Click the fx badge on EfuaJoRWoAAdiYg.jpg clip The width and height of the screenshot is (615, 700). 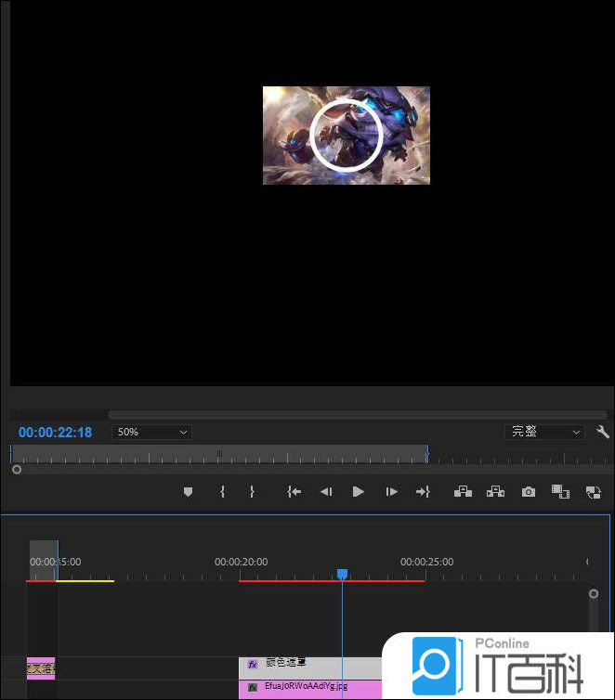click(253, 688)
